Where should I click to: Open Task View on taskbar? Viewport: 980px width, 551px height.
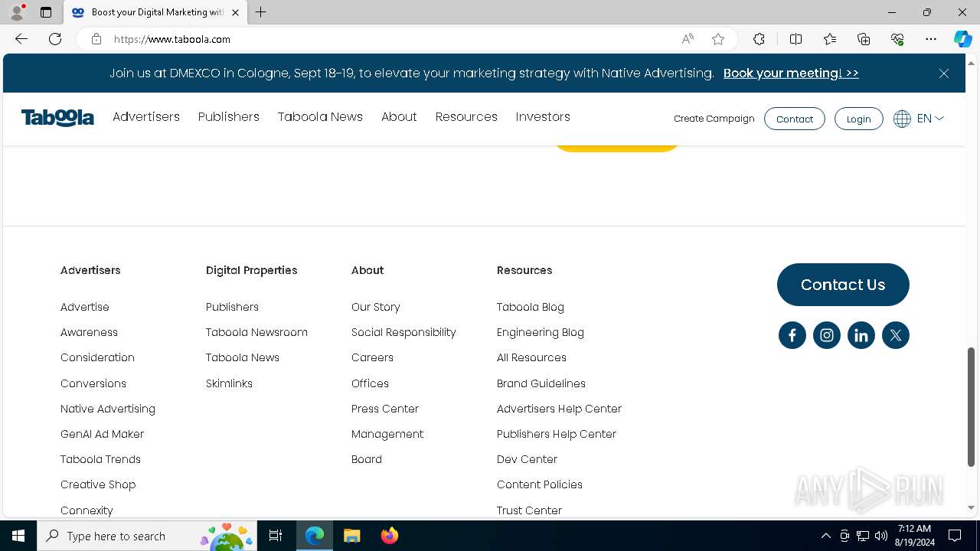point(276,536)
